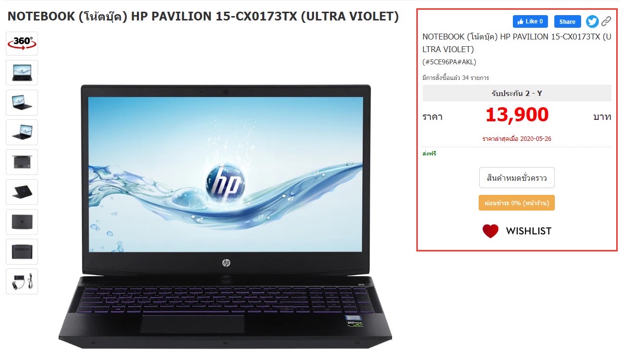
Task: Like the product on Facebook
Action: point(530,21)
